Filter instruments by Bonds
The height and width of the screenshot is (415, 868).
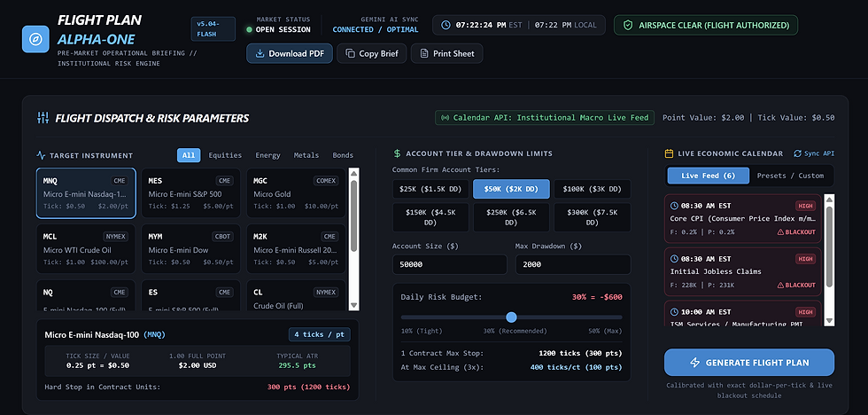click(x=343, y=155)
